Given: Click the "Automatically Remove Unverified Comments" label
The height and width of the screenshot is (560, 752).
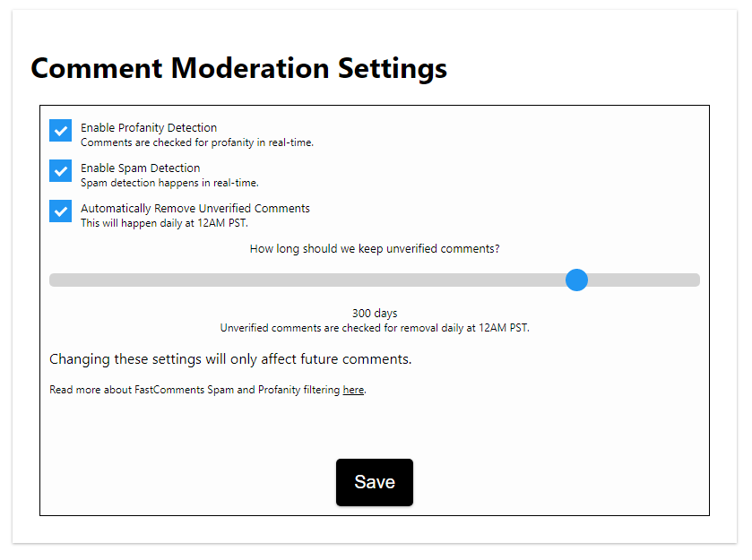Looking at the screenshot, I should click(195, 209).
